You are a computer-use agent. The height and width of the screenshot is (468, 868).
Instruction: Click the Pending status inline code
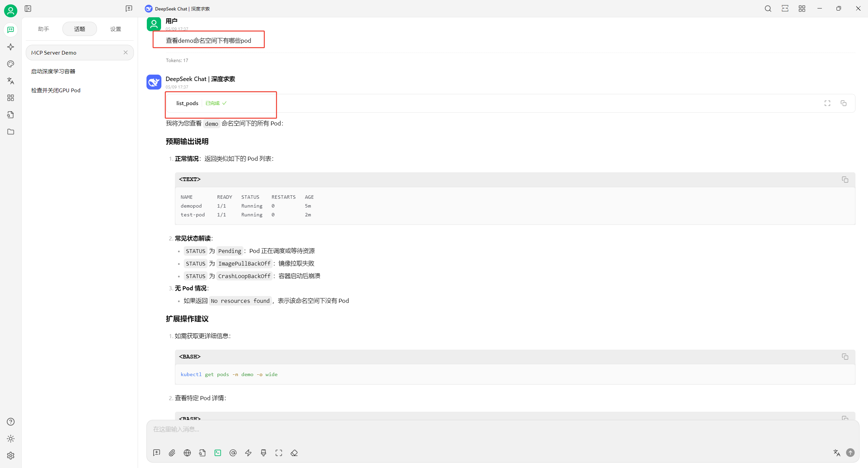230,251
